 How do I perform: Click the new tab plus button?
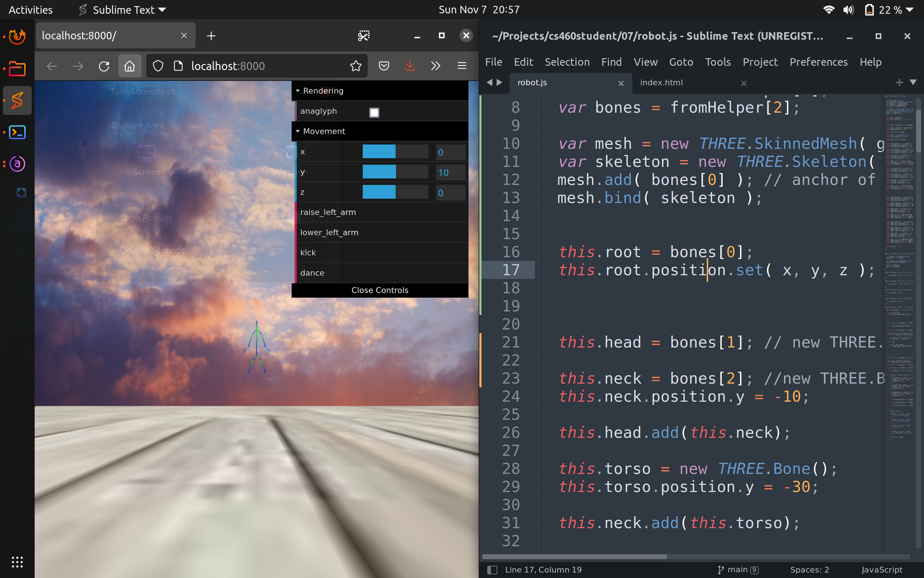pos(211,36)
